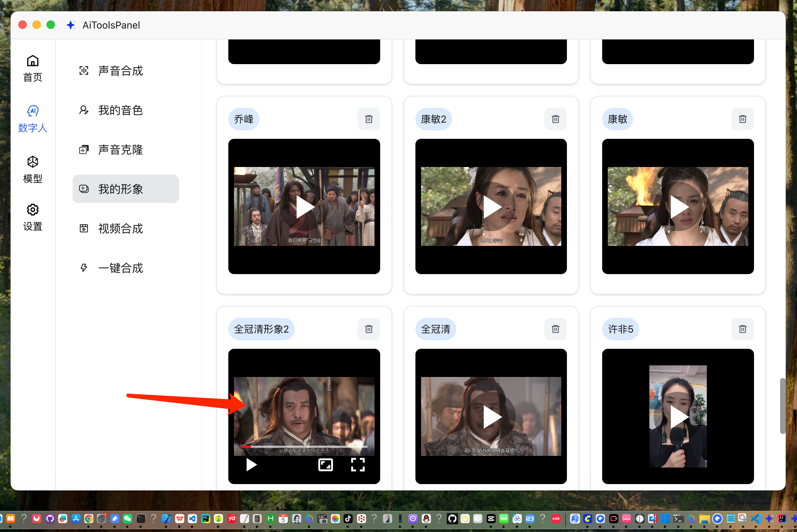Open the 首页 home section
This screenshot has height=532, width=797.
[x=33, y=68]
